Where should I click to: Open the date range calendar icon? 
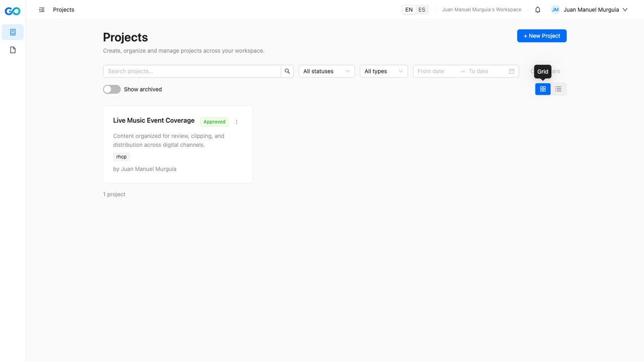[x=511, y=71]
